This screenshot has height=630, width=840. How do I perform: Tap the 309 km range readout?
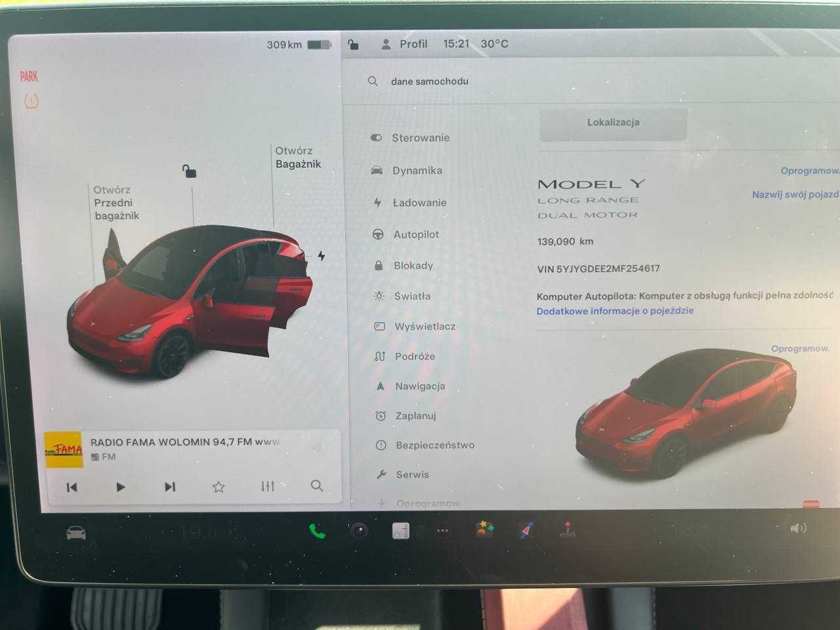[284, 45]
